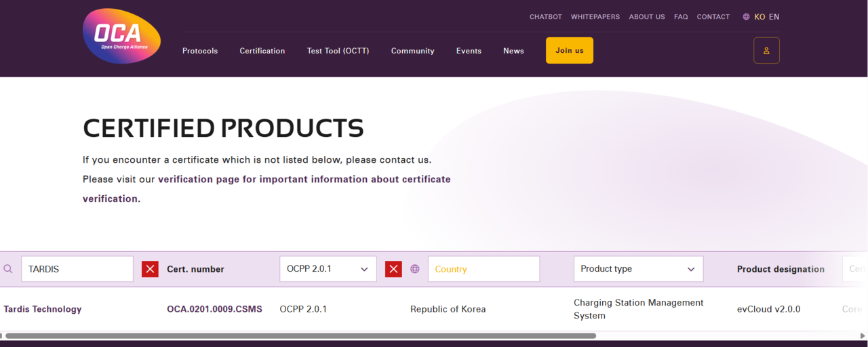Click the globe icon beside Country field
The width and height of the screenshot is (868, 347).
click(x=415, y=269)
